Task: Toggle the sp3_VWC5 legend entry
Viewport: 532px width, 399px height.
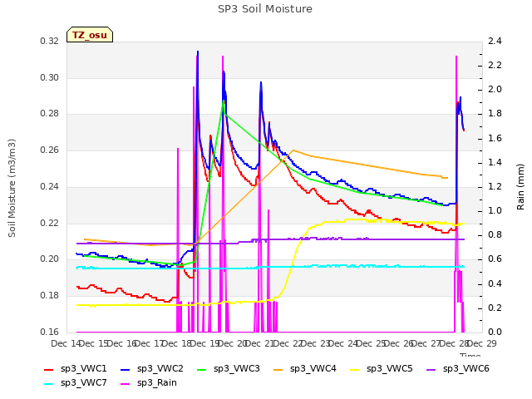Action: click(382, 369)
